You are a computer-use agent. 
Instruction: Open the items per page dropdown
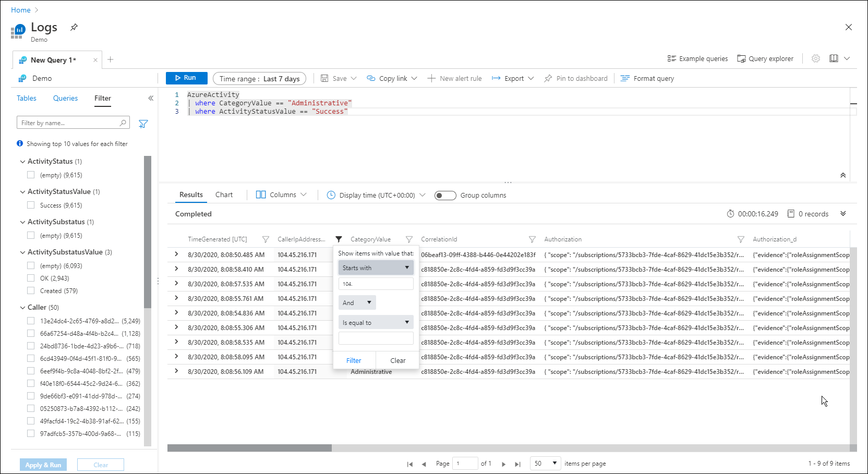(x=546, y=463)
